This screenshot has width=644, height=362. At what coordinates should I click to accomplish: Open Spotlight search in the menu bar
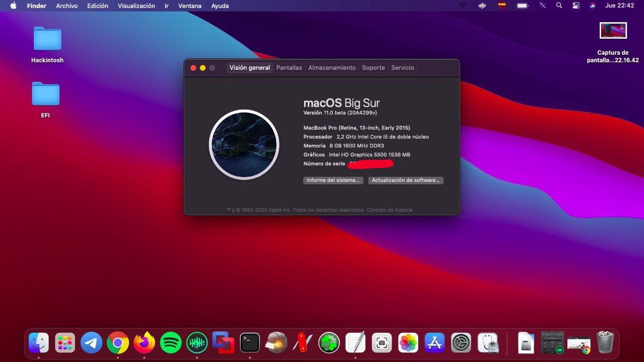[x=559, y=6]
